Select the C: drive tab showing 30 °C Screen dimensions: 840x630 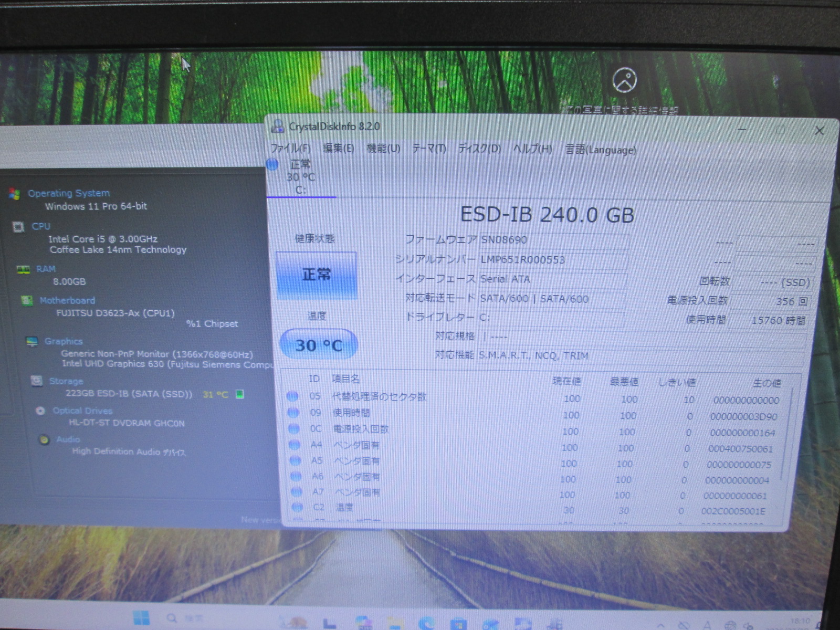300,177
